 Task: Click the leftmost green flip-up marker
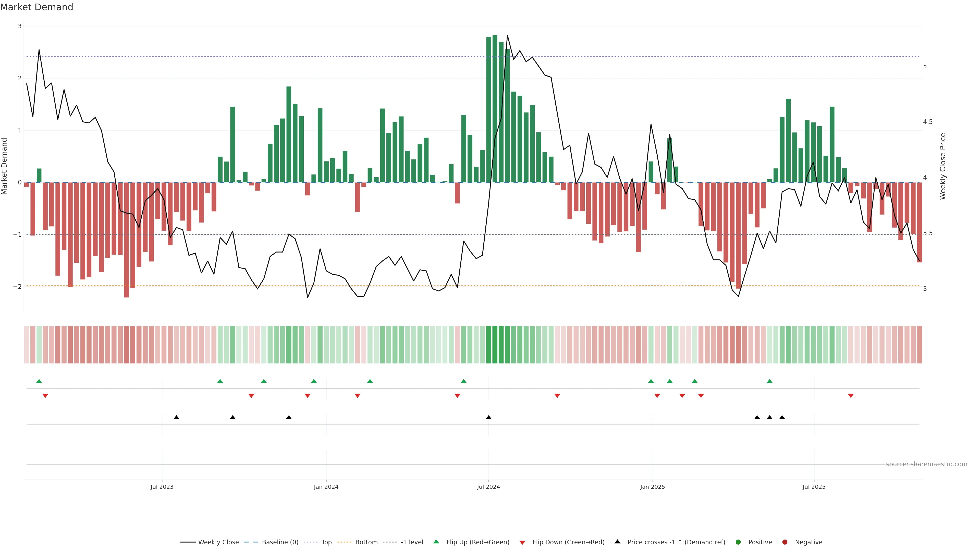point(39,381)
